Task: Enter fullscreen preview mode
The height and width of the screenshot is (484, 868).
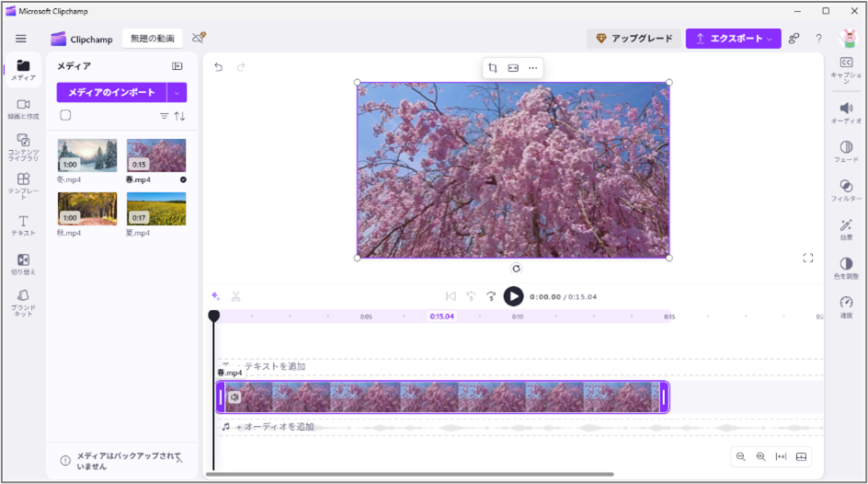Action: (x=808, y=258)
